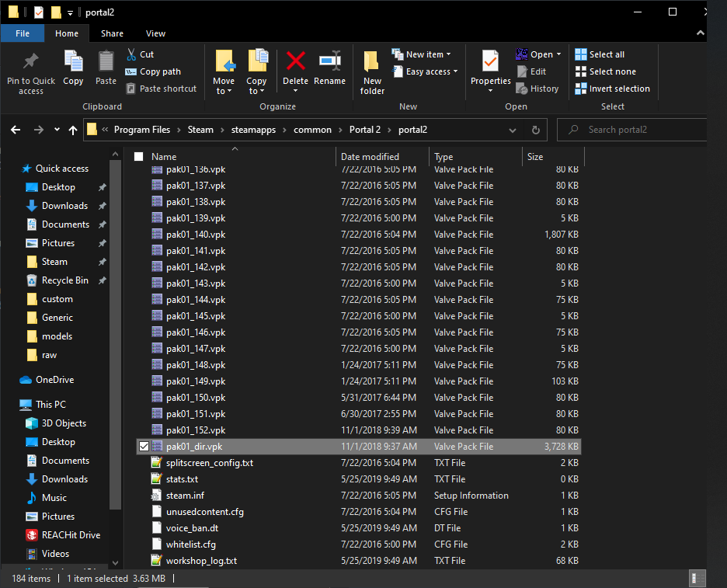Switch to the View tab
727x588 pixels.
155,33
